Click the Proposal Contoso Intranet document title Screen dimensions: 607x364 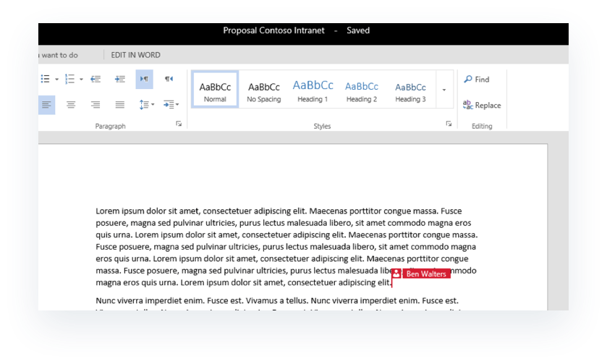point(273,30)
